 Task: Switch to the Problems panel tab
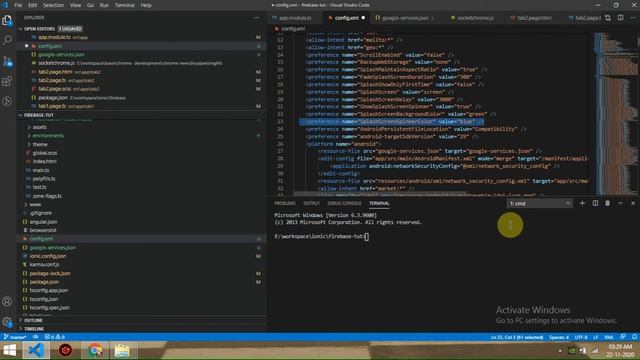(x=284, y=203)
